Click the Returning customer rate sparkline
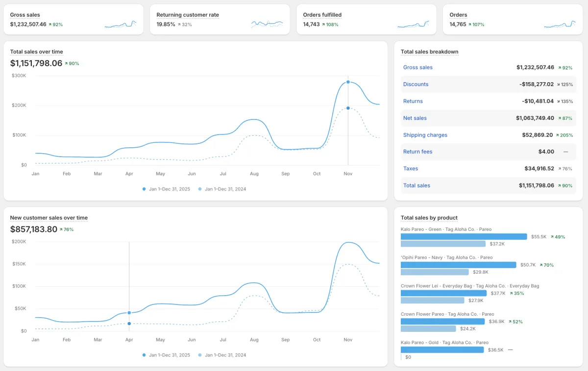 point(267,23)
